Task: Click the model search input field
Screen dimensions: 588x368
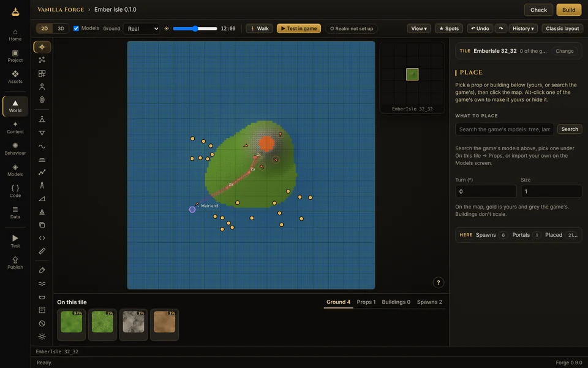Action: point(504,129)
